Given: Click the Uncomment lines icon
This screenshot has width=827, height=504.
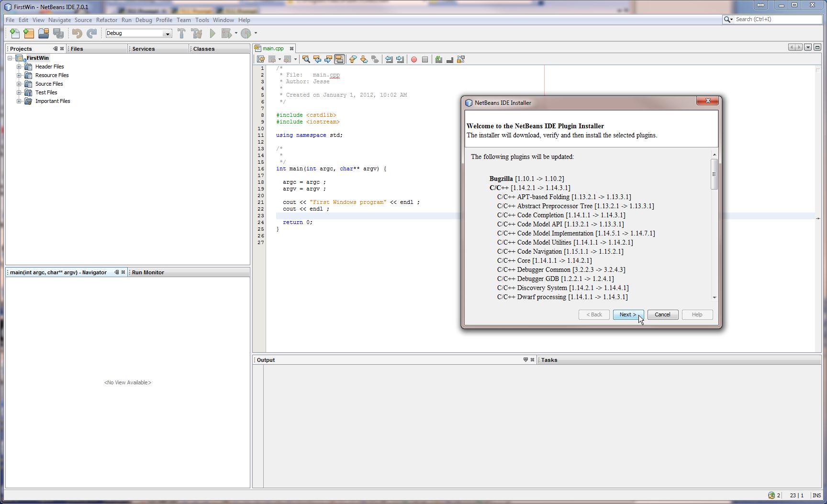Looking at the screenshot, I should coord(450,59).
